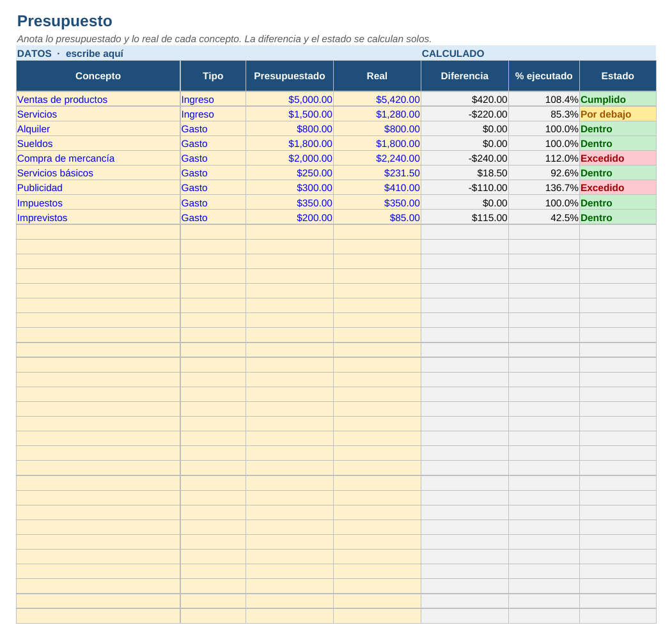
Task: Select the $200.00 budgeted cell
Action: 289,217
